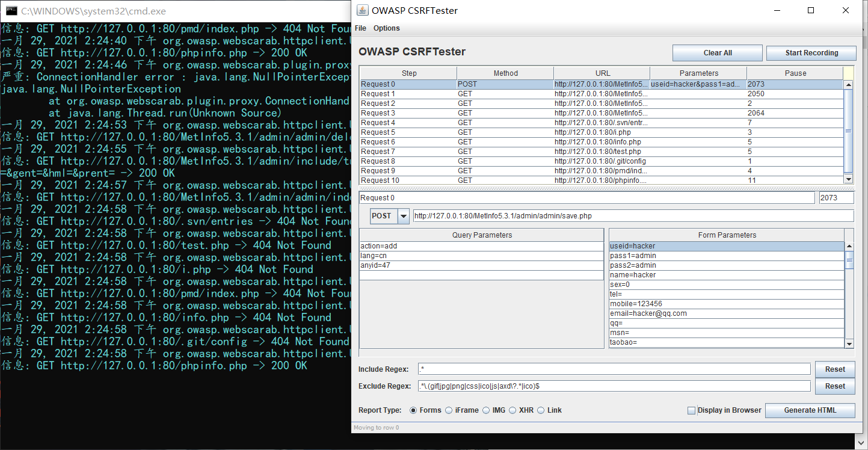Open the POST method dropdown

pos(404,216)
